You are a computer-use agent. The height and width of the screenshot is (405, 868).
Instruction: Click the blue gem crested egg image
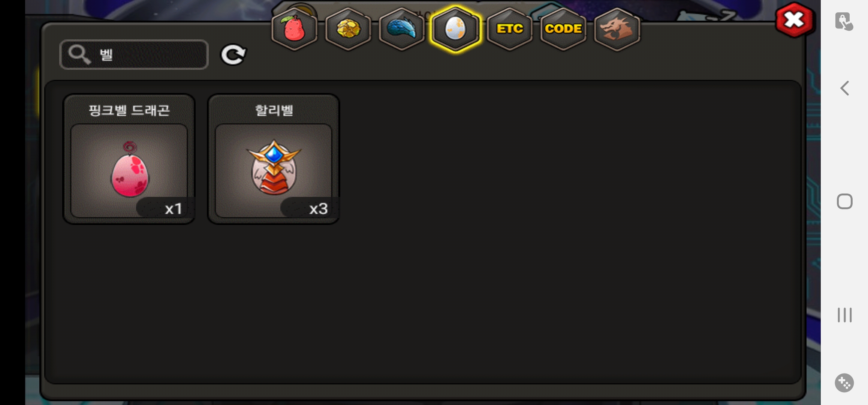click(274, 167)
